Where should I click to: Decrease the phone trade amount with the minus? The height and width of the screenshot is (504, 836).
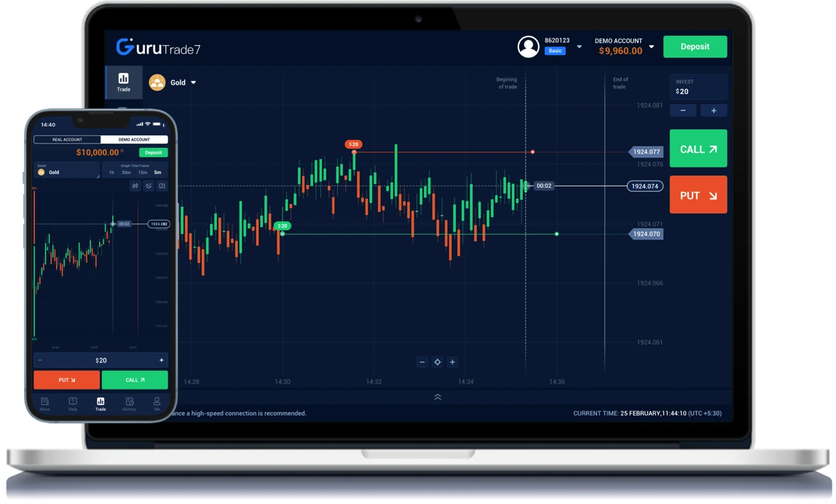pyautogui.click(x=40, y=360)
